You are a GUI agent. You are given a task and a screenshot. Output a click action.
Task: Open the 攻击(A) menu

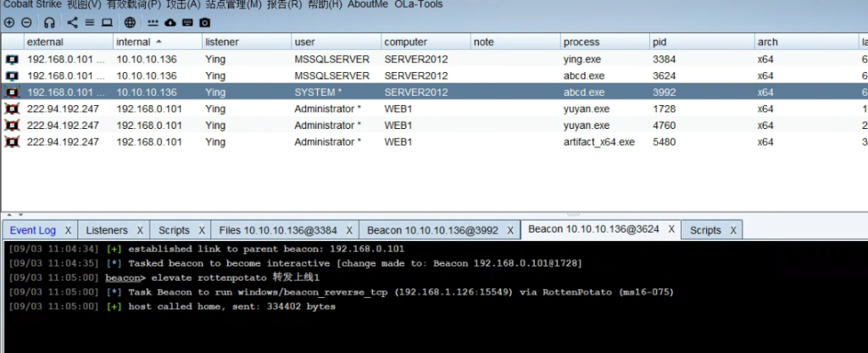point(183,4)
